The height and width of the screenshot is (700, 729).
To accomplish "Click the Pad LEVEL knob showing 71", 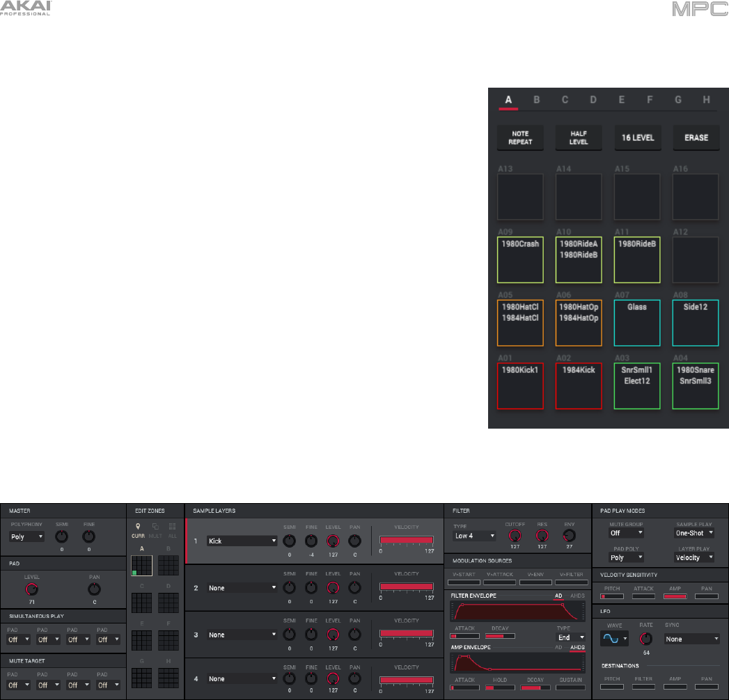I will pos(31,589).
